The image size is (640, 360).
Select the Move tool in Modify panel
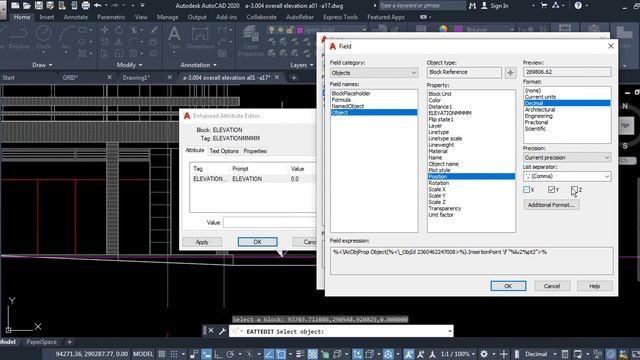click(x=104, y=30)
